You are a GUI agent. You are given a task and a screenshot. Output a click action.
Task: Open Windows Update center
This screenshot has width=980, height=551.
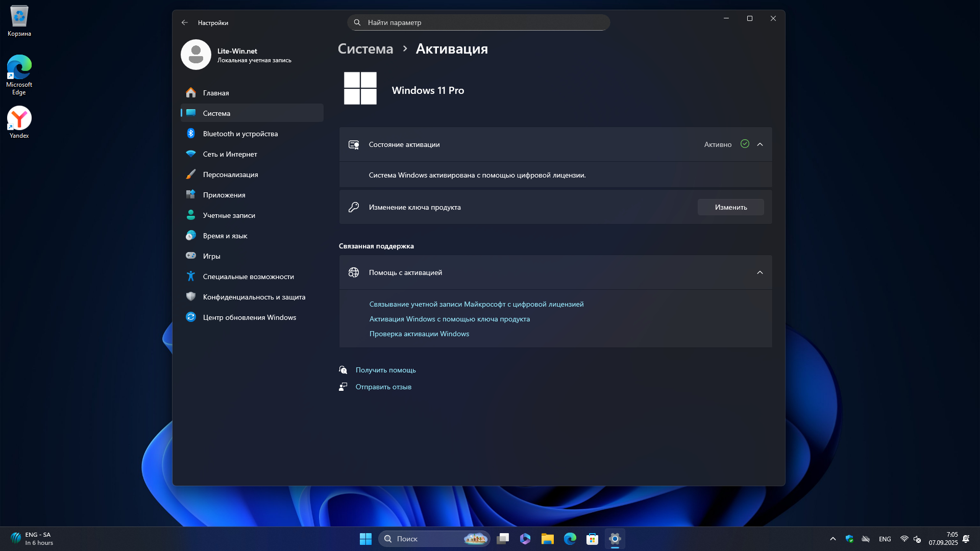click(252, 317)
